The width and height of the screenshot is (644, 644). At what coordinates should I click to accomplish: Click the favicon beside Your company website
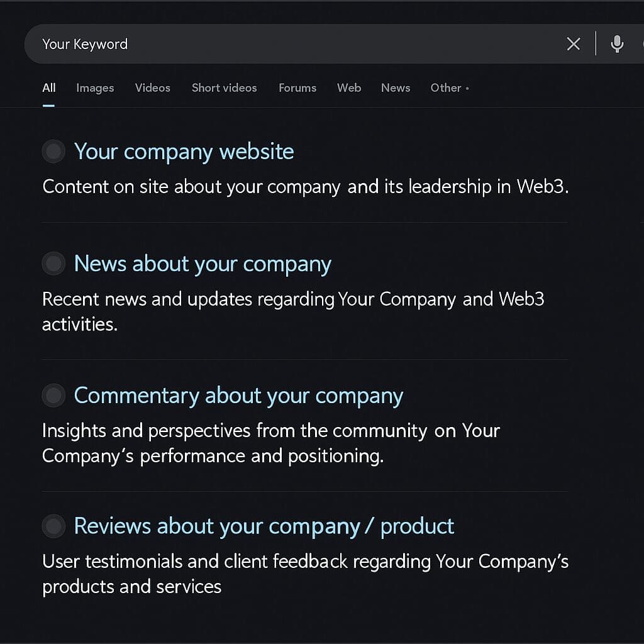tap(53, 152)
